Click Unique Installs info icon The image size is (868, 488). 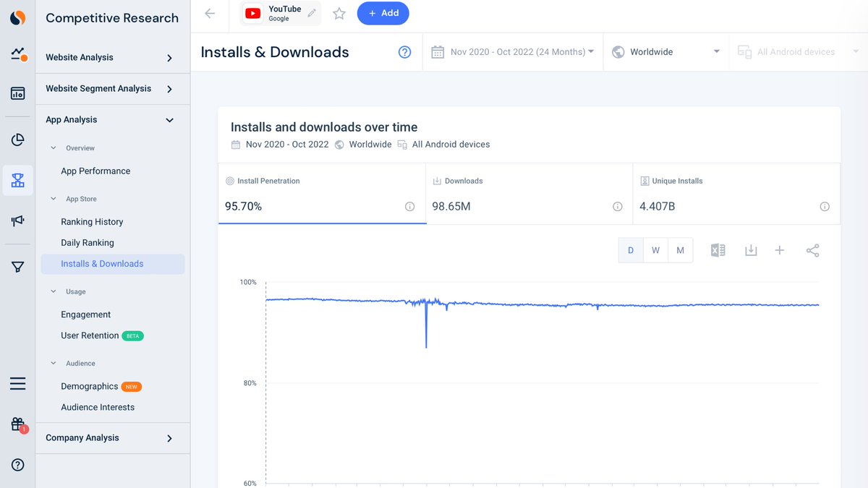825,207
